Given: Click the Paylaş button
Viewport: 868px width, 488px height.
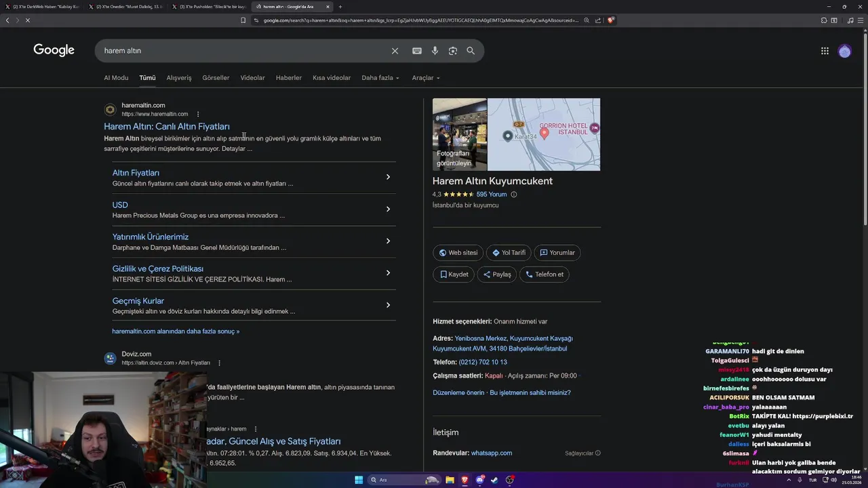Looking at the screenshot, I should [497, 274].
